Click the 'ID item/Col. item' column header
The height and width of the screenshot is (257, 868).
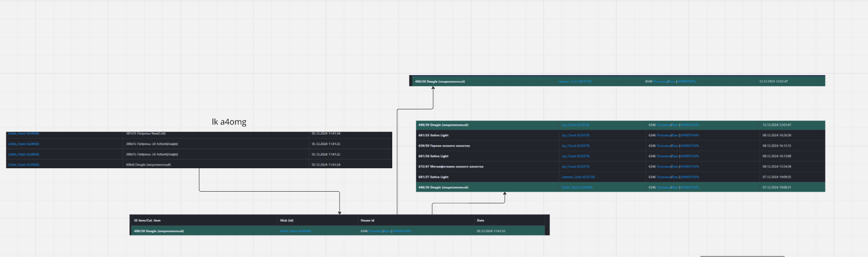point(147,220)
